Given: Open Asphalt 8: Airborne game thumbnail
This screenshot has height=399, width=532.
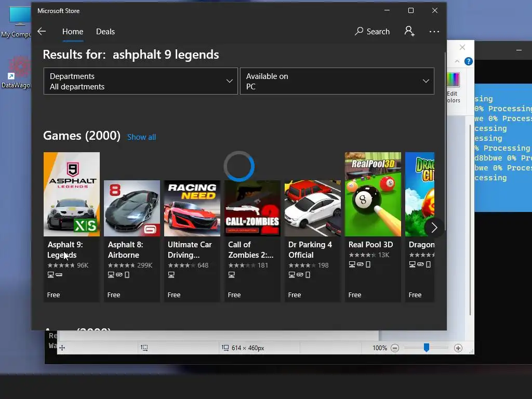Looking at the screenshot, I should click(132, 208).
